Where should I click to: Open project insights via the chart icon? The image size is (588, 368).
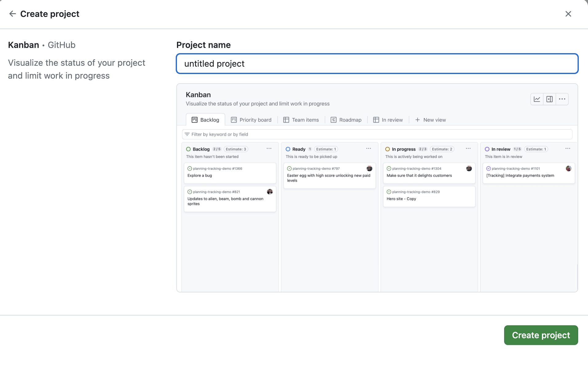pyautogui.click(x=537, y=99)
